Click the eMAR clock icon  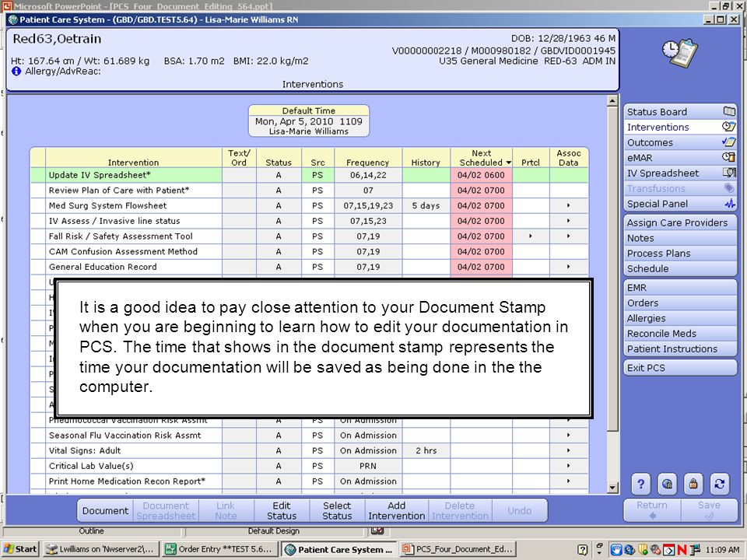tap(728, 156)
